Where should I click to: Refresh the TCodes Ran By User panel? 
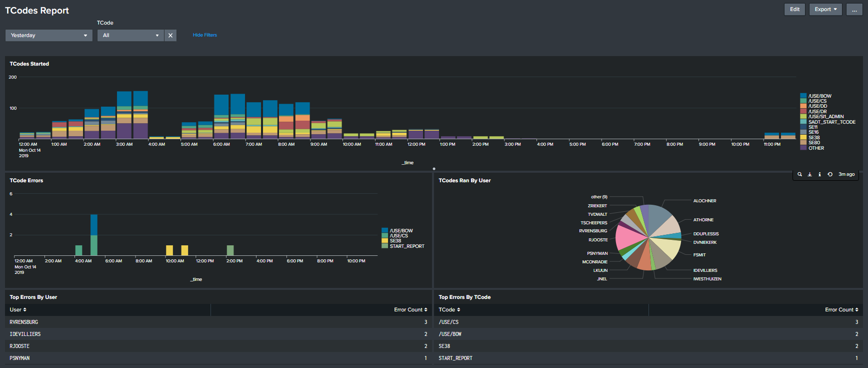tap(830, 174)
